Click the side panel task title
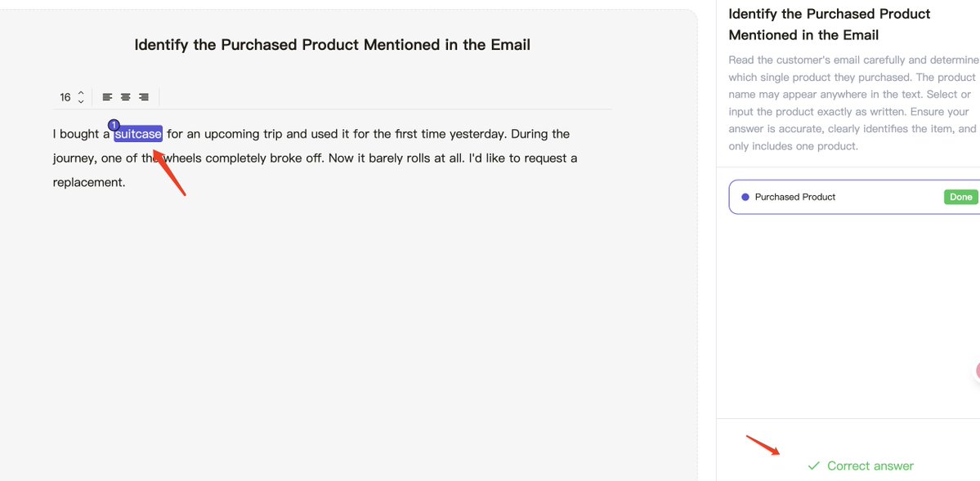 tap(829, 24)
